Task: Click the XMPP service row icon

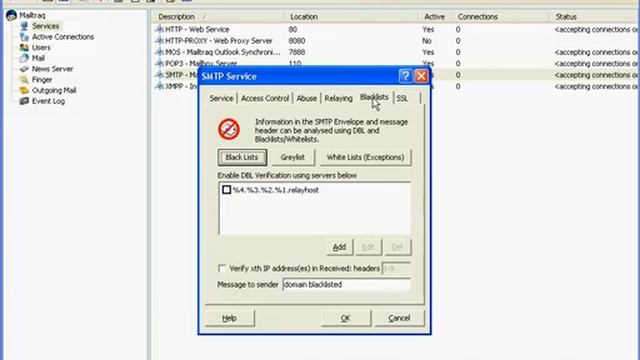Action: (160, 87)
